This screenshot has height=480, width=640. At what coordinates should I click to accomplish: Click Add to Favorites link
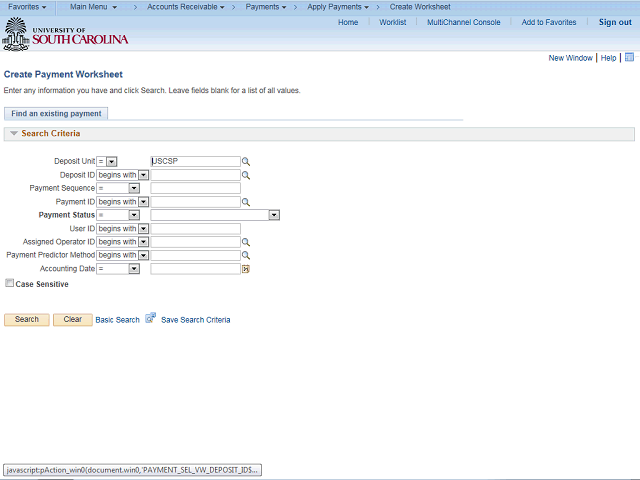pos(549,22)
